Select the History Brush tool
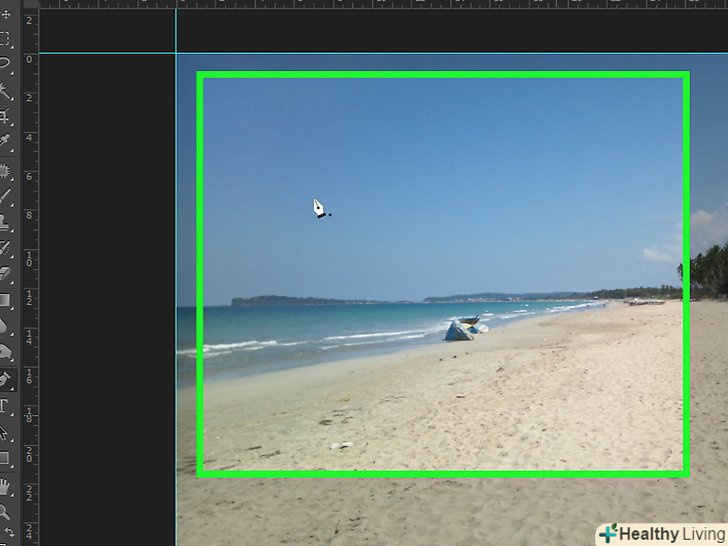Image resolution: width=728 pixels, height=546 pixels. 5,247
